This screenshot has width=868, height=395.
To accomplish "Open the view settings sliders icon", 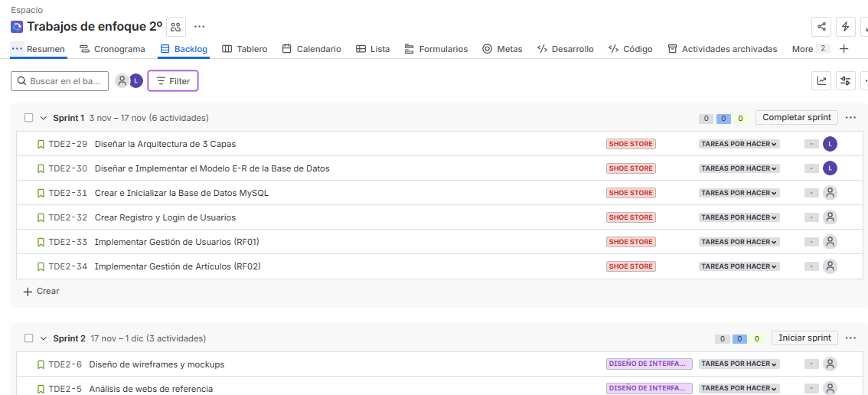I will coord(845,81).
